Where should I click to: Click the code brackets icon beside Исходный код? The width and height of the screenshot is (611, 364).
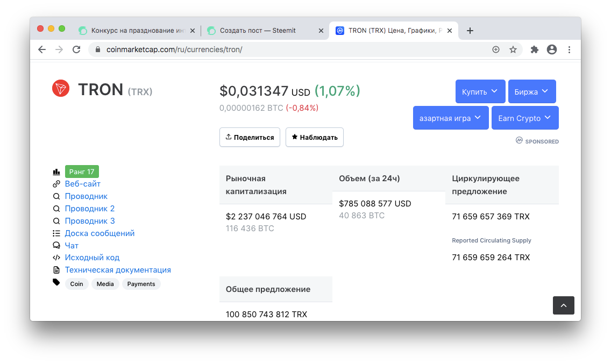click(56, 258)
